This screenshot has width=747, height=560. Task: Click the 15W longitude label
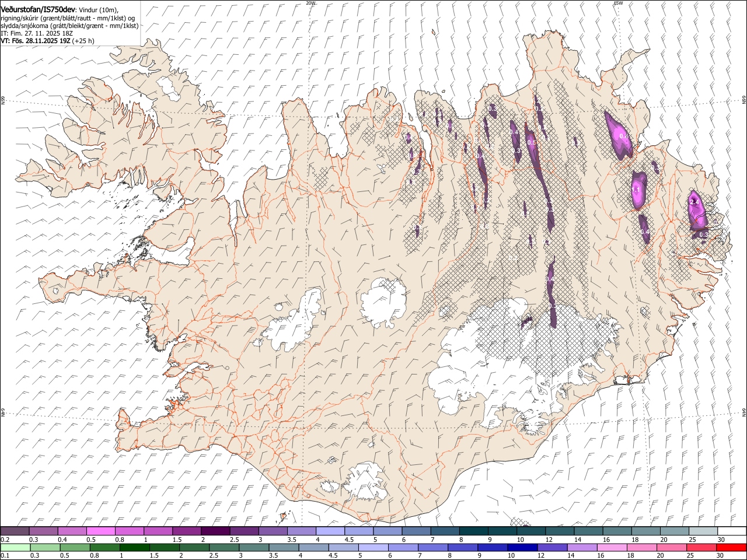click(617, 3)
